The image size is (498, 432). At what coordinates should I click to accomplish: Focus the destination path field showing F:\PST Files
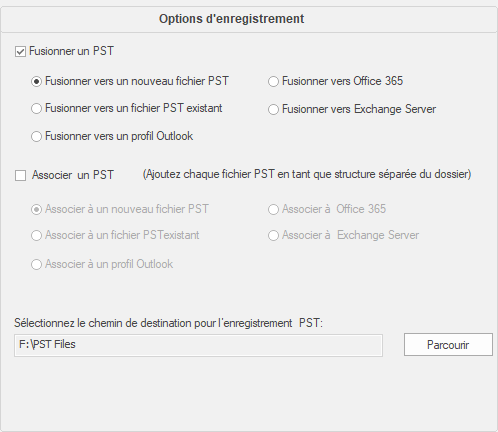pyautogui.click(x=198, y=345)
